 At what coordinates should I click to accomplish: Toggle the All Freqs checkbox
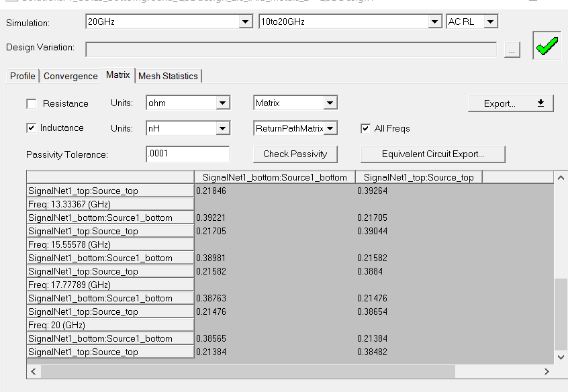[x=366, y=128]
